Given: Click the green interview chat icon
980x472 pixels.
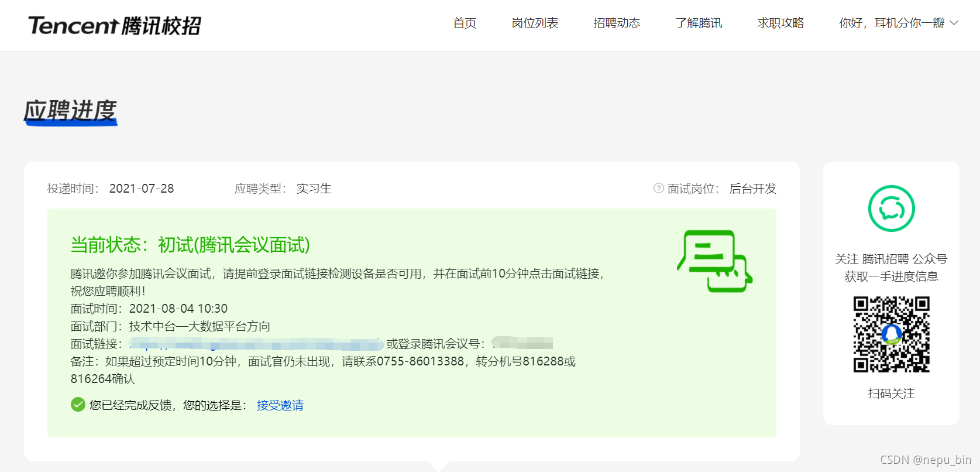Looking at the screenshot, I should (715, 261).
